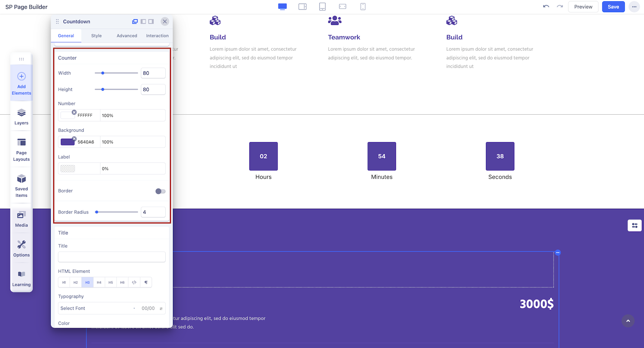644x348 pixels.
Task: Enable the Border toggle switch
Action: (160, 191)
